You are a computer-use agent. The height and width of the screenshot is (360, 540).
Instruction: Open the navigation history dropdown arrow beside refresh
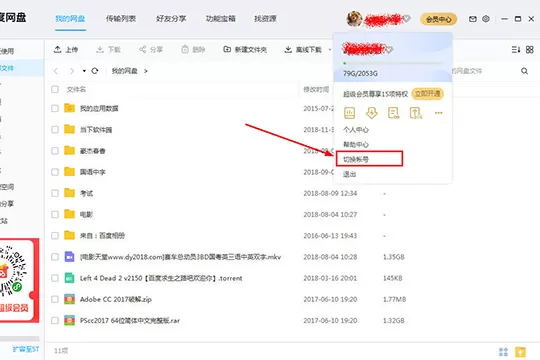coord(84,71)
